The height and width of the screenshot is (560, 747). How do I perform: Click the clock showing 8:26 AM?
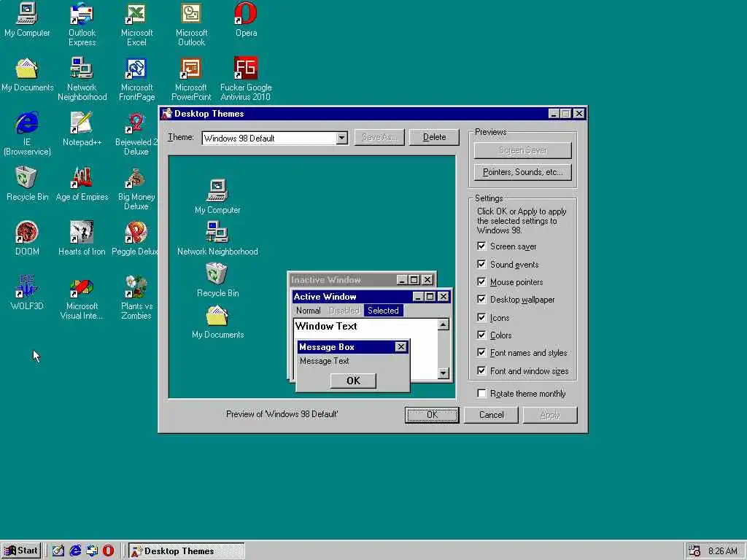click(x=723, y=551)
